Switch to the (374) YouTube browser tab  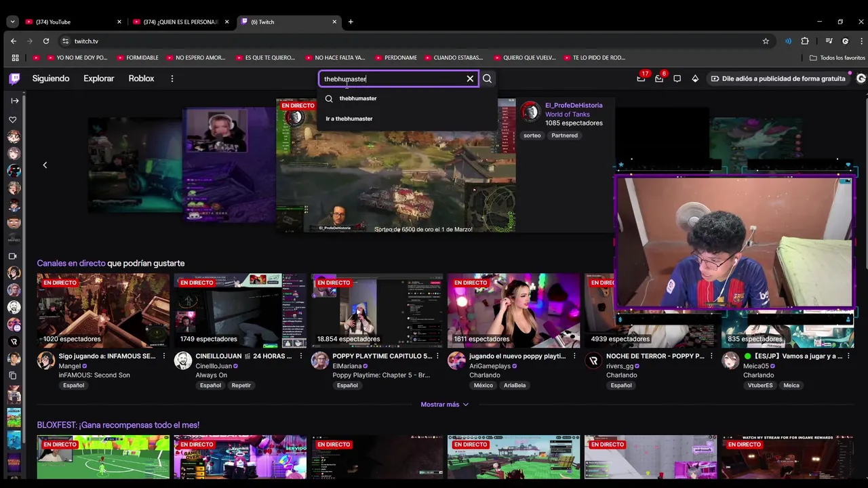point(72,22)
